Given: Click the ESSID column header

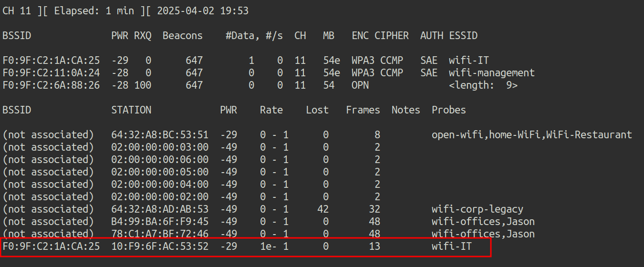Looking at the screenshot, I should click(x=463, y=36).
